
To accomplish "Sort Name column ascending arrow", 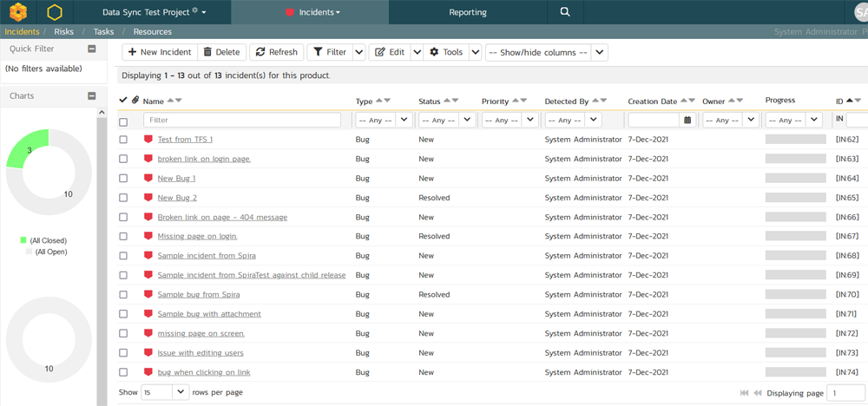I will pos(170,101).
